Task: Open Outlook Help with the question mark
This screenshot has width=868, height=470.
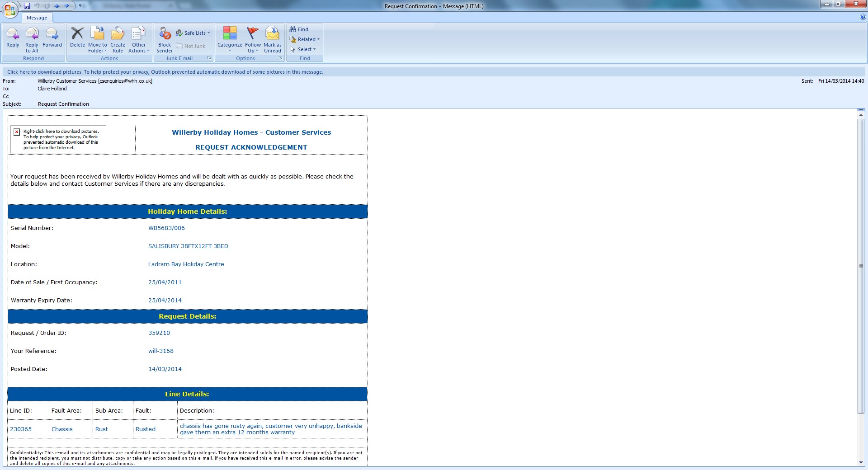Action: click(863, 17)
